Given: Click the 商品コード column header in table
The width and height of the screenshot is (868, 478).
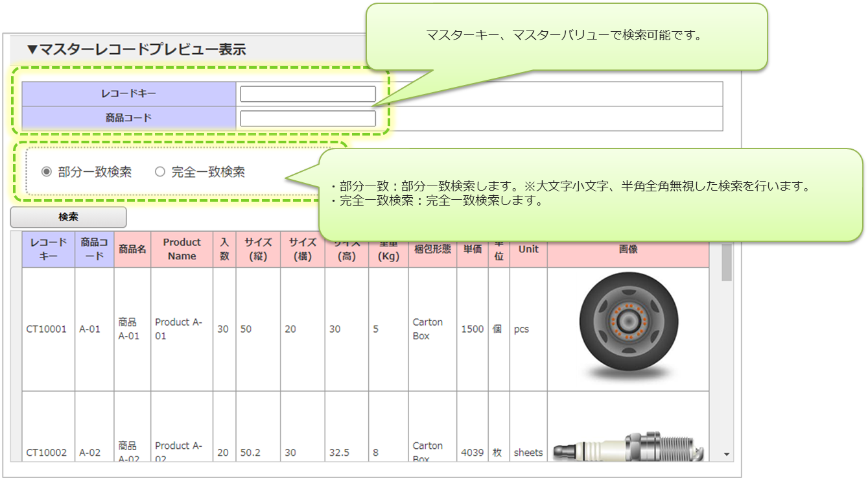Looking at the screenshot, I should (95, 249).
